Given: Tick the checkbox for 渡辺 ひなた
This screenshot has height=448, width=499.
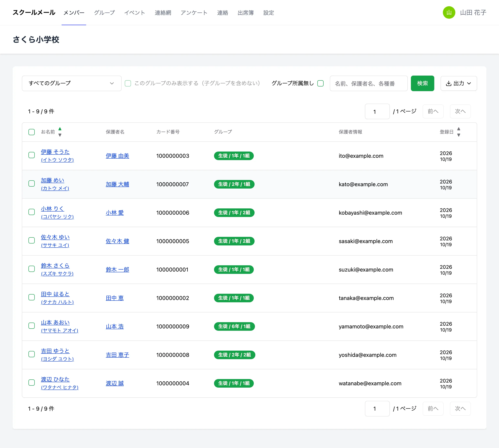Looking at the screenshot, I should (x=32, y=383).
